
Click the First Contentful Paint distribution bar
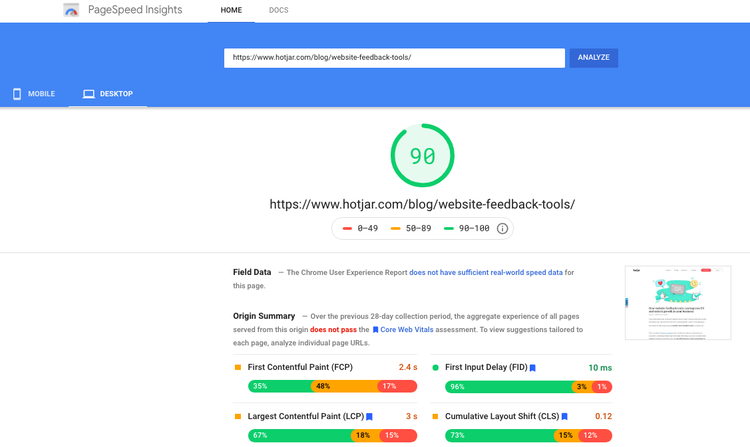[x=332, y=386]
